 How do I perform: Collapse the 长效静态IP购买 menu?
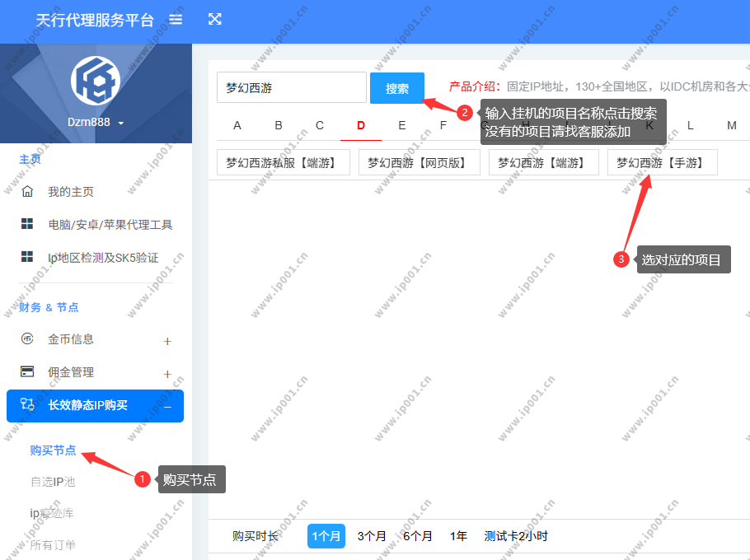(x=167, y=406)
